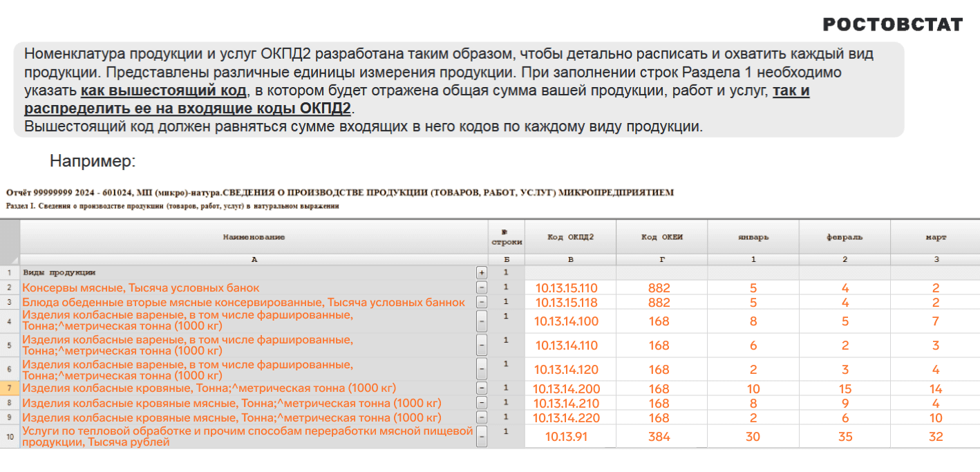Image resolution: width=980 pixels, height=472 pixels.
Task: Click OKPD2 code cell 10.13.14.110
Action: (571, 345)
